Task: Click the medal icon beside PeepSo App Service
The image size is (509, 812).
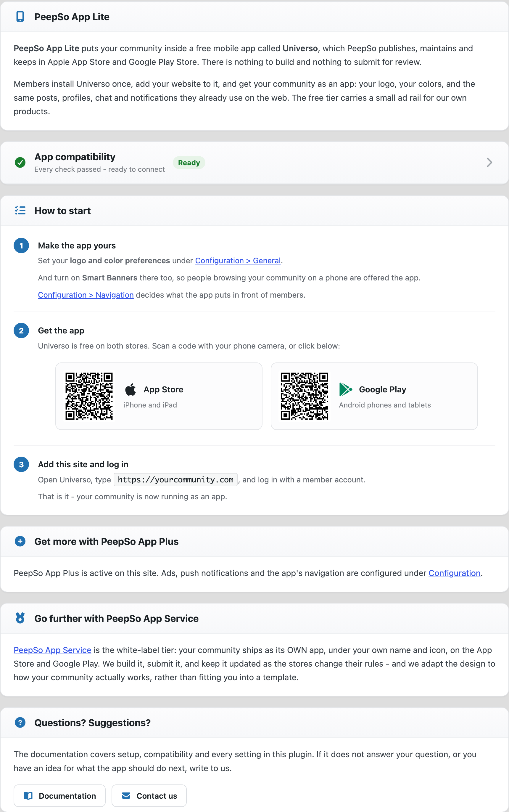Action: click(x=20, y=618)
